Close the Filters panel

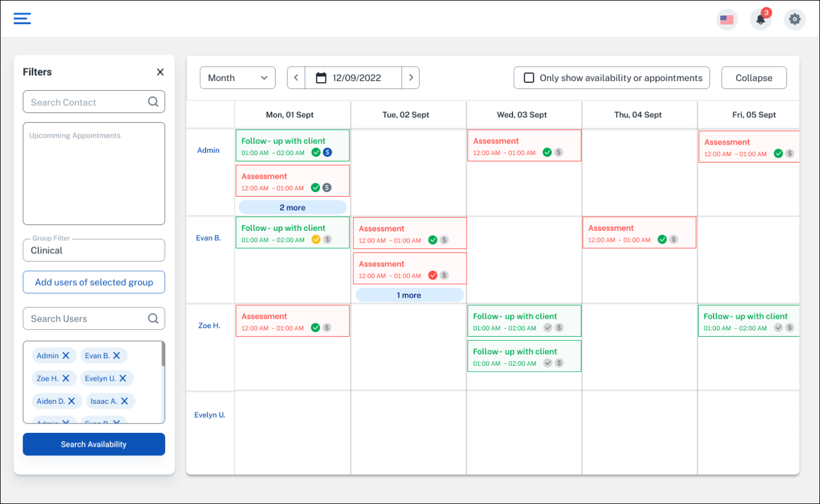tap(160, 72)
